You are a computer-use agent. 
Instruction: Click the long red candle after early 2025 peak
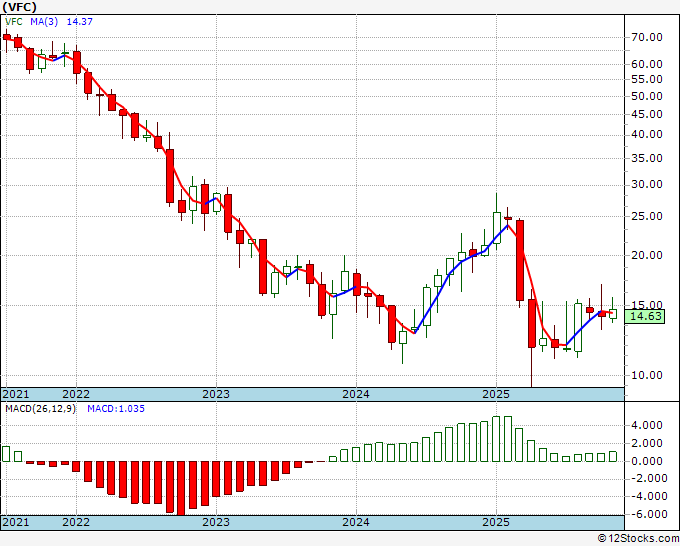(520, 260)
